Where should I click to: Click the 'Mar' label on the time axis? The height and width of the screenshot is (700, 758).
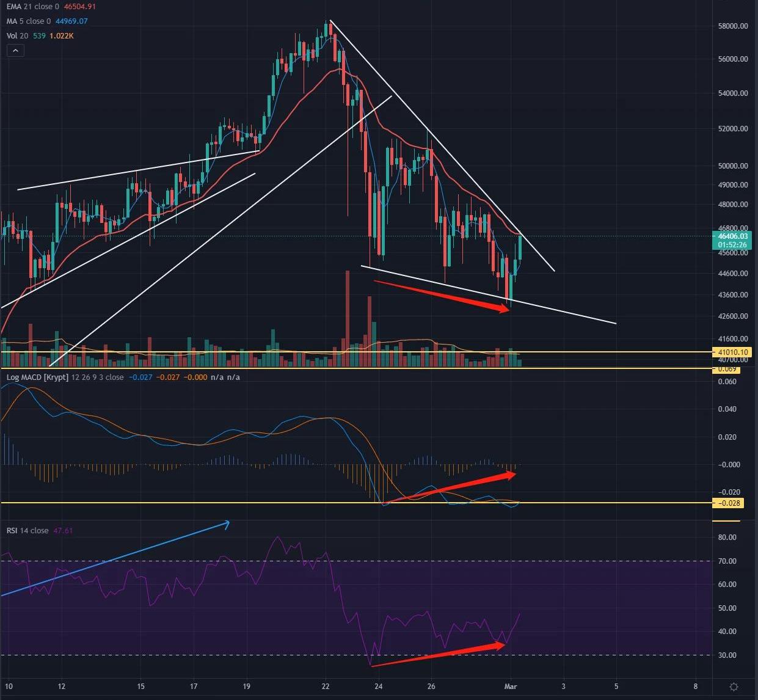click(511, 687)
